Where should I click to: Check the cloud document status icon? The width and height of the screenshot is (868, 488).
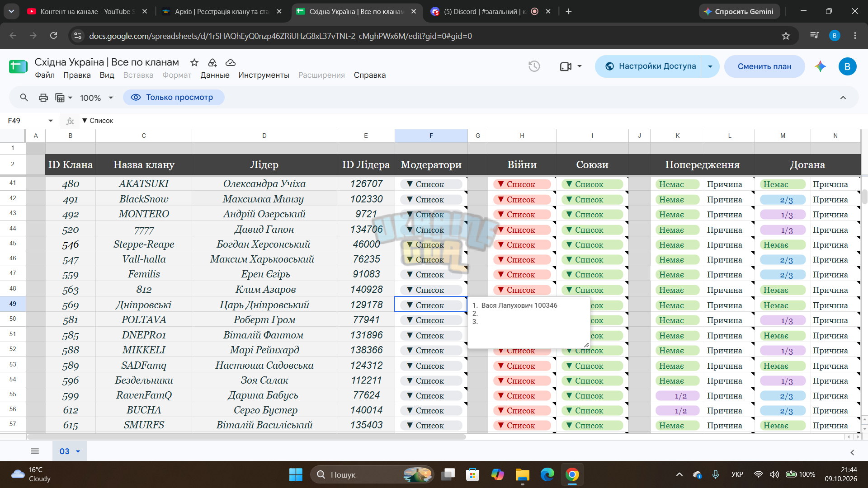point(231,62)
